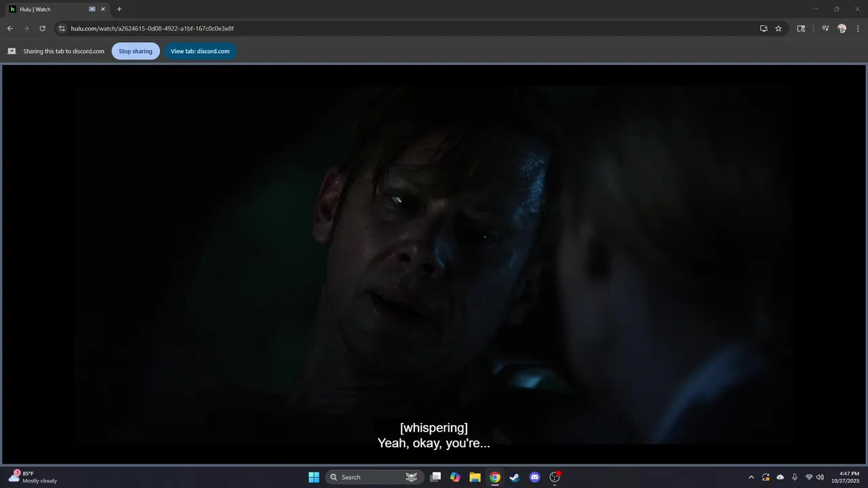Open volume speaker icon in tray
Screen dimensions: 868x488
(820, 477)
